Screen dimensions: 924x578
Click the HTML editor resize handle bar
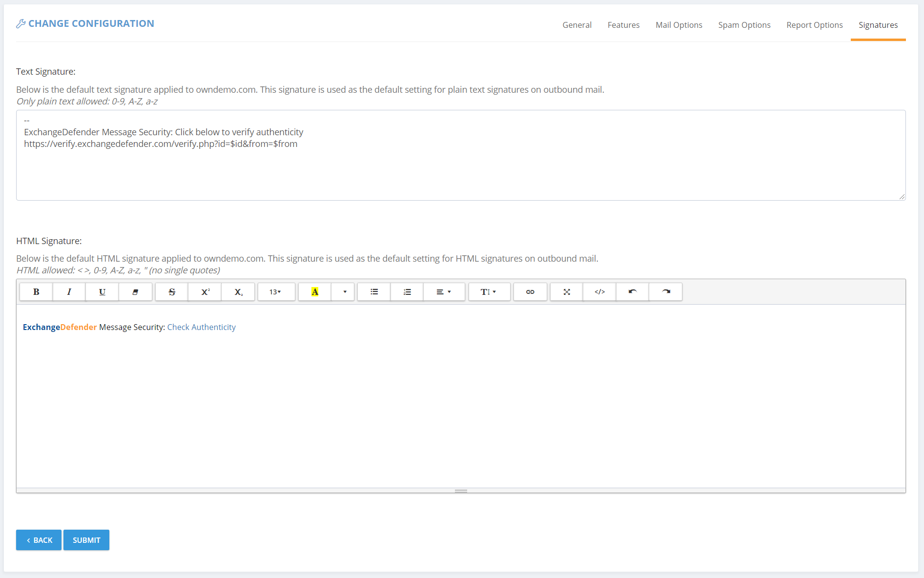point(461,491)
